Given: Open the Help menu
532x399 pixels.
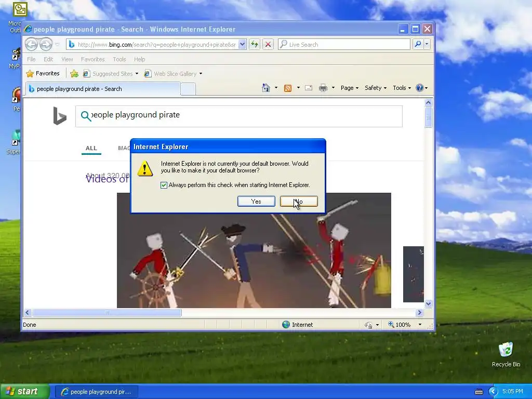Looking at the screenshot, I should (x=139, y=59).
